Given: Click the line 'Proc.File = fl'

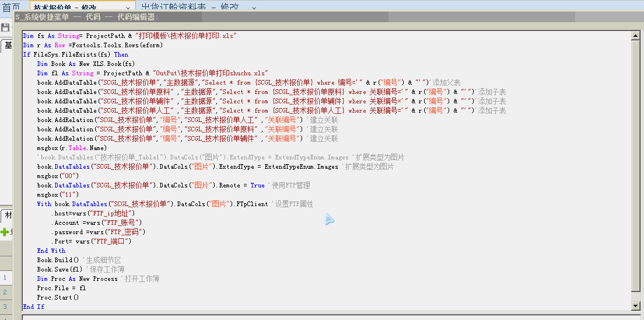Looking at the screenshot, I should coord(61,288).
